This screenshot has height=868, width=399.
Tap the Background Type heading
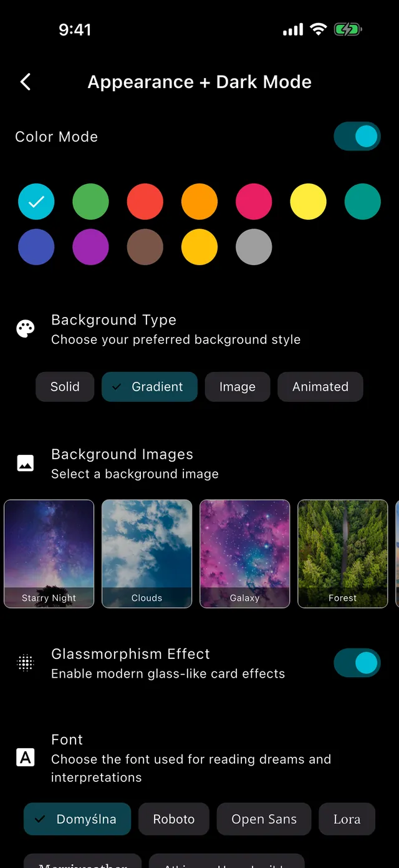pyautogui.click(x=114, y=320)
